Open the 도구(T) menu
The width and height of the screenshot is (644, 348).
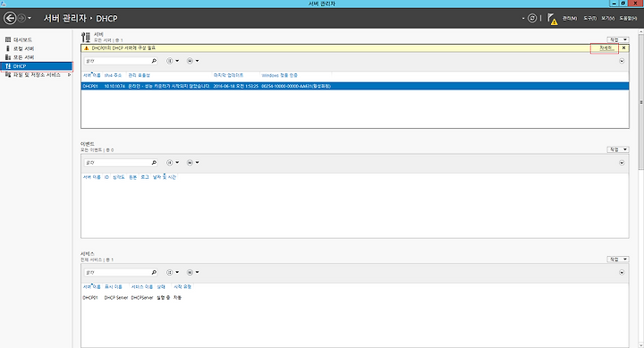pos(589,19)
